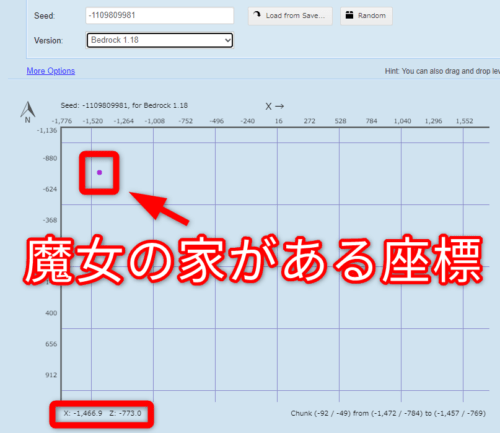Click the chevron arrow of the Version selector

pos(228,40)
